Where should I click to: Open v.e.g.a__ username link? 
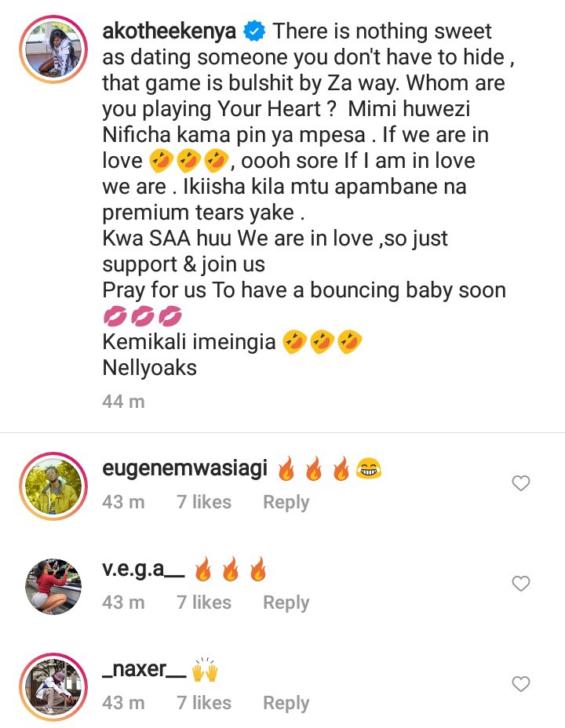[144, 569]
